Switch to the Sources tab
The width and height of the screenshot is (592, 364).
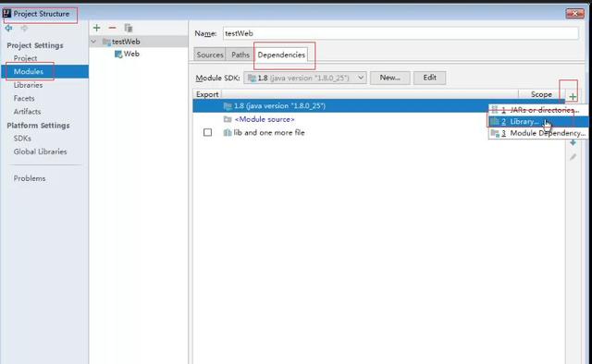tap(210, 55)
